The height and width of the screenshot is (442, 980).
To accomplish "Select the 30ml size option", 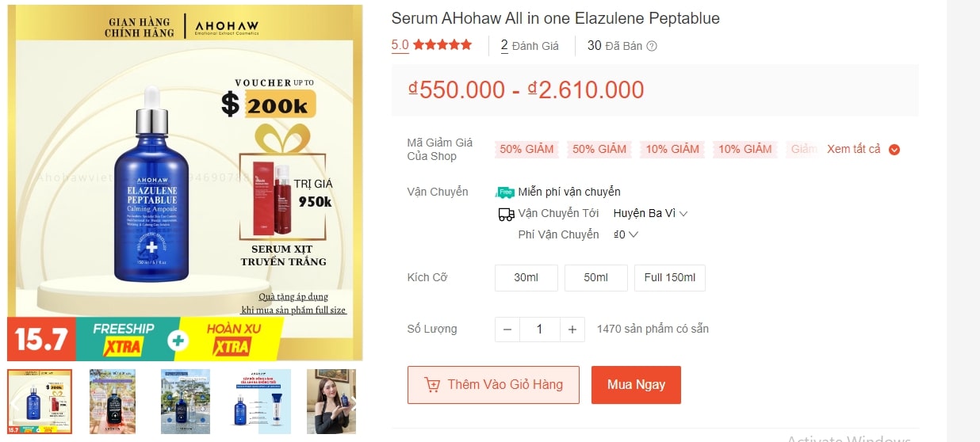I will (x=526, y=278).
